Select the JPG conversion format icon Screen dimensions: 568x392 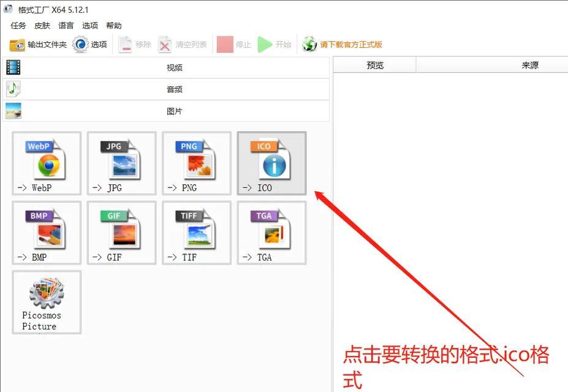click(122, 164)
